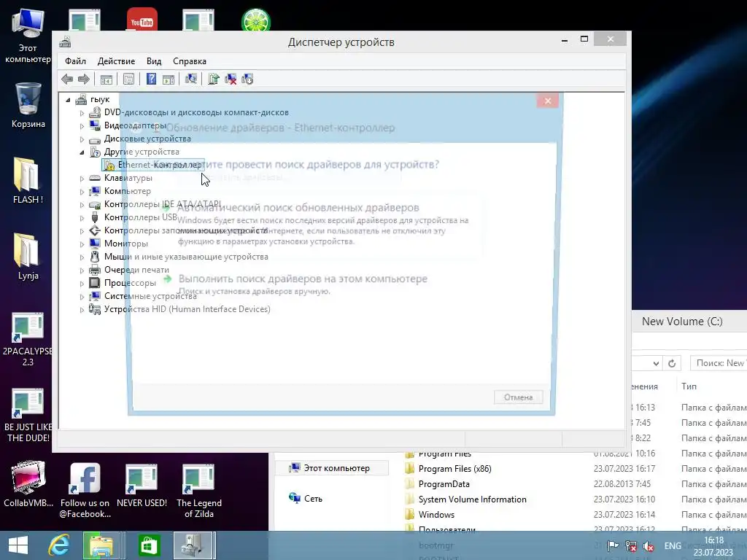
Task: Select BE JUST LIKE THE DUDE! shortcut
Action: coord(28,415)
